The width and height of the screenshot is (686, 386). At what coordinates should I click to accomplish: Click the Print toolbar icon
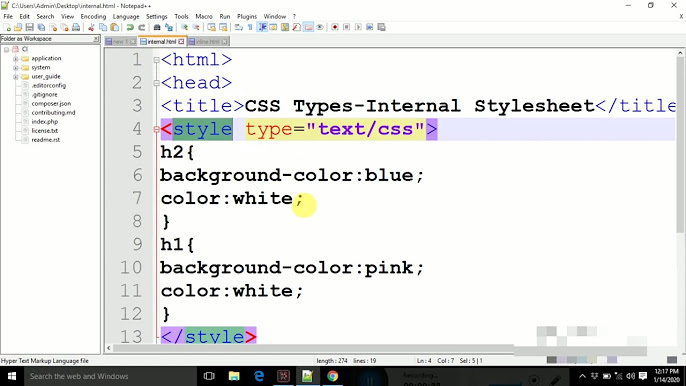(76, 27)
